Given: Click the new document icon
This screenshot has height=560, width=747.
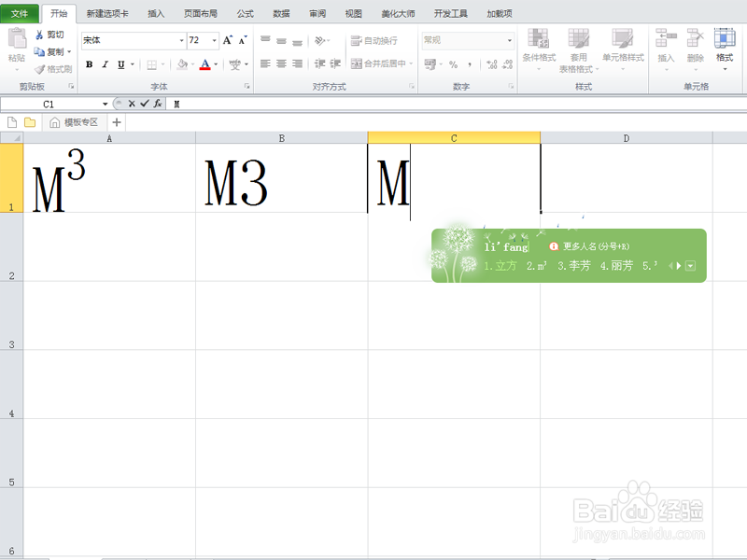Looking at the screenshot, I should point(12,122).
